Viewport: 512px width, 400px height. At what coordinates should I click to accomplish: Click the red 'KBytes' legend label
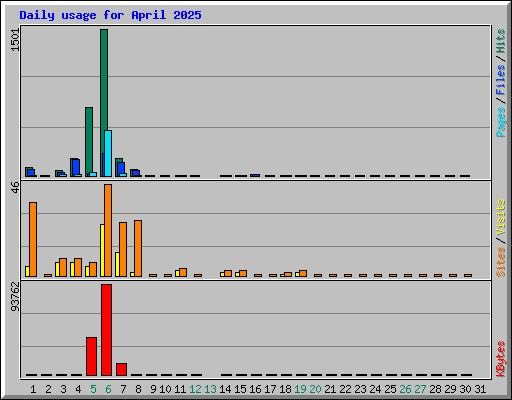pyautogui.click(x=500, y=359)
